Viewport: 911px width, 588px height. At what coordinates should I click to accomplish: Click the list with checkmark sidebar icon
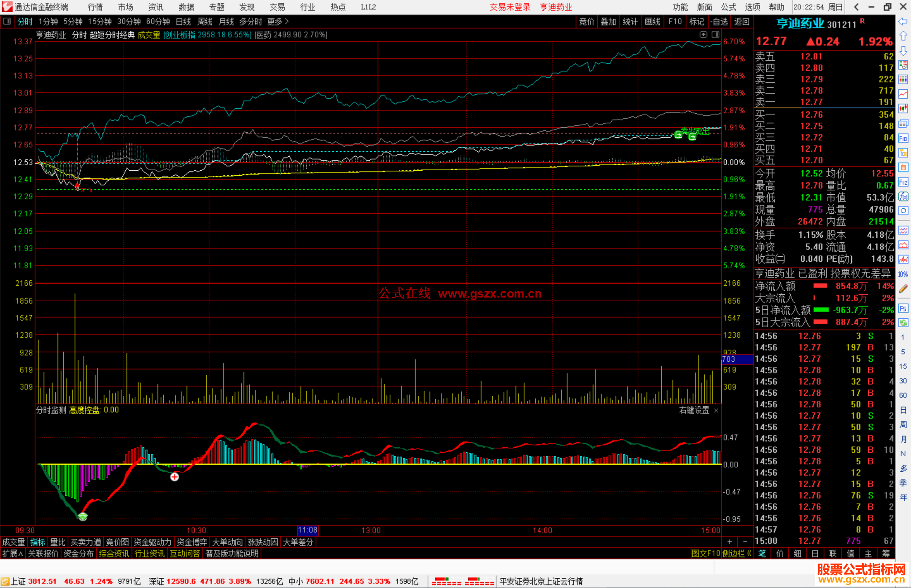tap(903, 65)
